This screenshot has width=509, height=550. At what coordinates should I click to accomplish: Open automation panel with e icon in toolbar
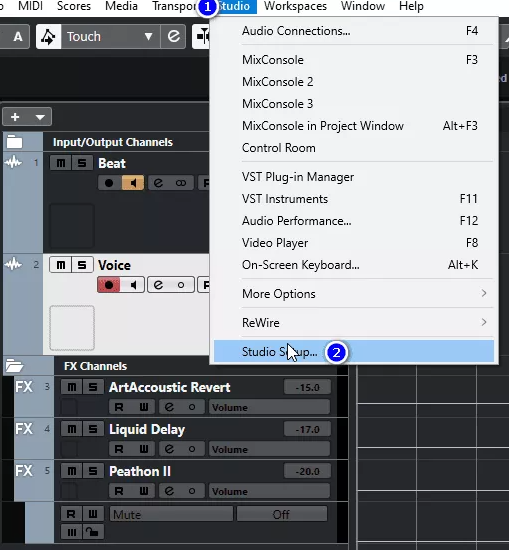coord(174,36)
